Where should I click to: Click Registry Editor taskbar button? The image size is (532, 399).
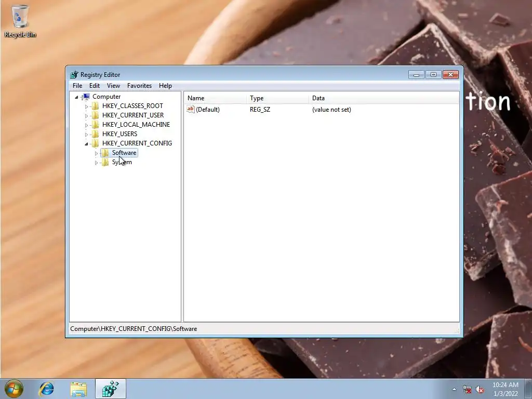(x=111, y=389)
